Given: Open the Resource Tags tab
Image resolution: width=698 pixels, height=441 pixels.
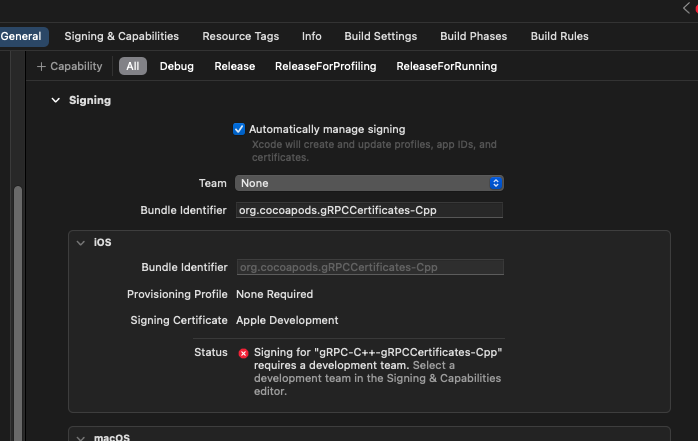Looking at the screenshot, I should click(x=240, y=36).
